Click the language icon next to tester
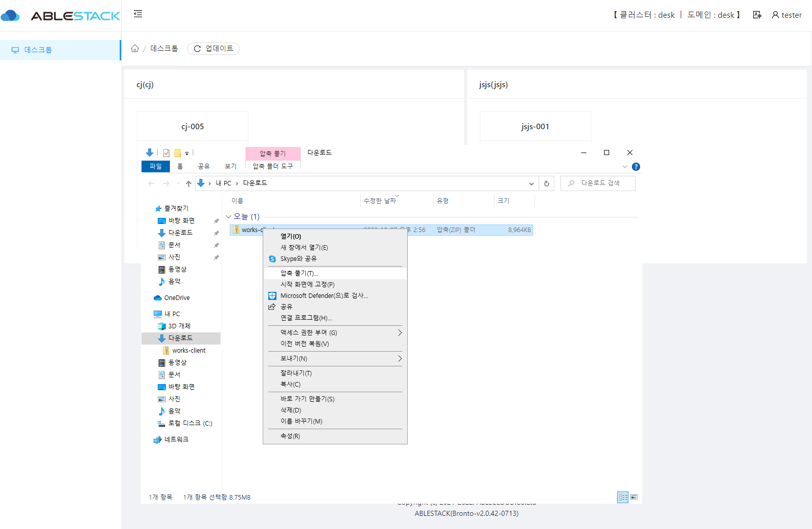Viewport: 812px width, 529px height. point(756,15)
